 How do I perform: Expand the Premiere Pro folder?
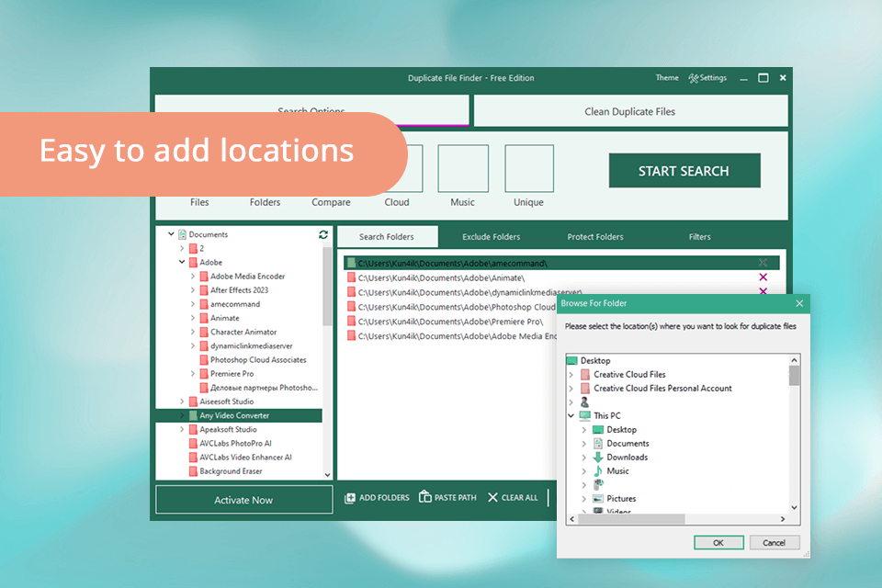pos(192,374)
